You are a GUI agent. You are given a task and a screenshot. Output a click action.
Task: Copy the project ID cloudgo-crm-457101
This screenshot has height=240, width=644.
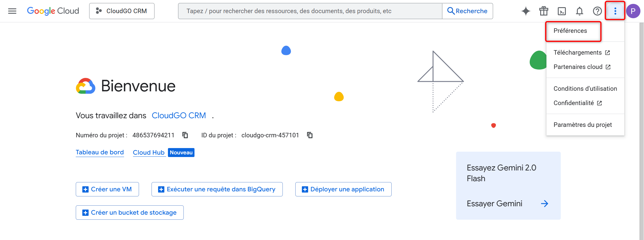[310, 135]
